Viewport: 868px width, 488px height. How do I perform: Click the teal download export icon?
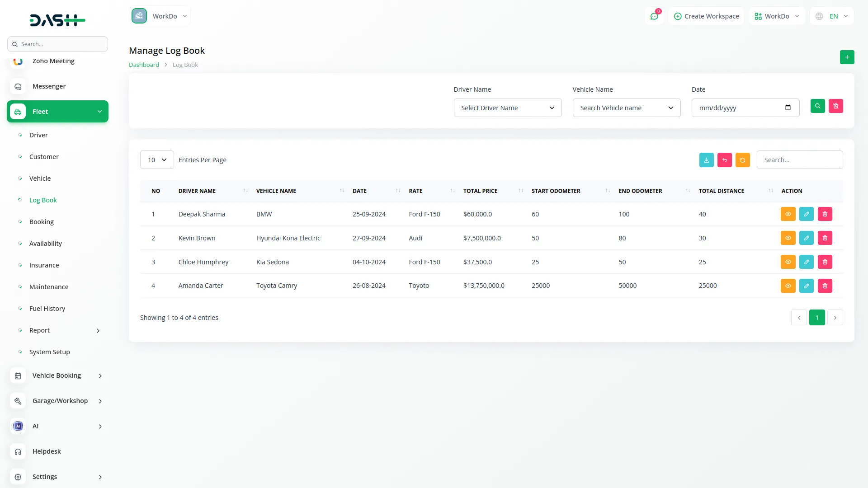[706, 160]
